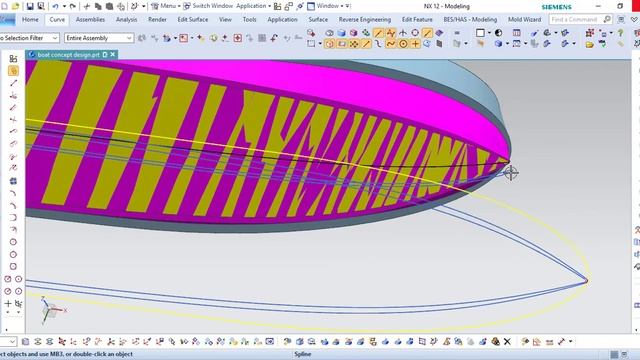Click the Open folder icon in title bar
This screenshot has height=360, width=640.
click(16, 6)
